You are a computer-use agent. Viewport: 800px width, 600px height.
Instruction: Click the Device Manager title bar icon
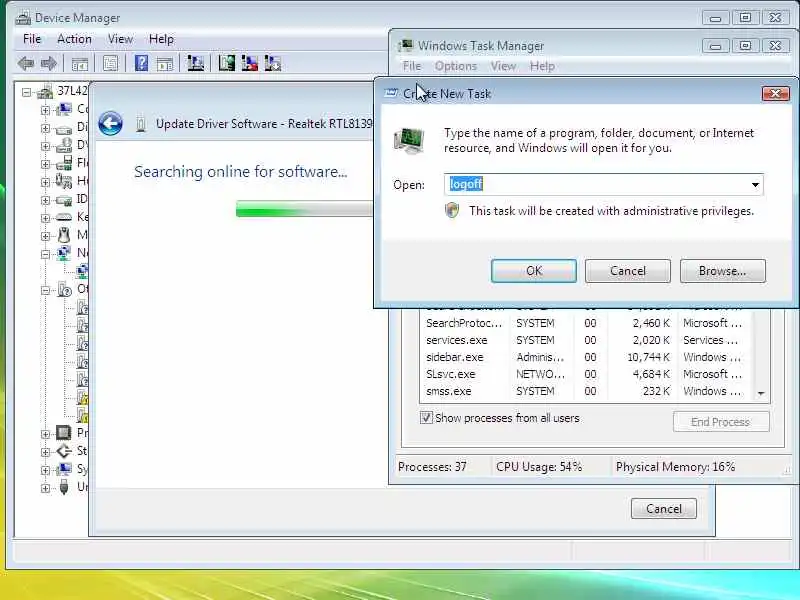point(23,18)
